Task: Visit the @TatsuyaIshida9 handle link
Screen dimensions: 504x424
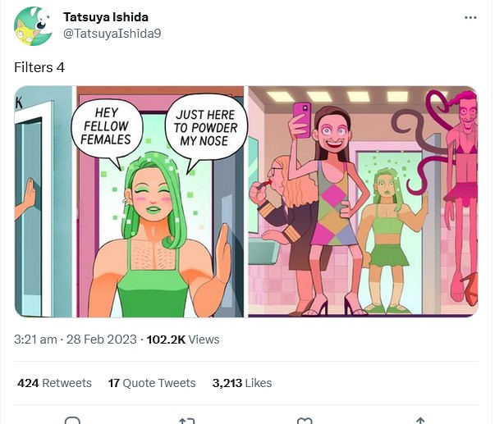Action: click(112, 34)
